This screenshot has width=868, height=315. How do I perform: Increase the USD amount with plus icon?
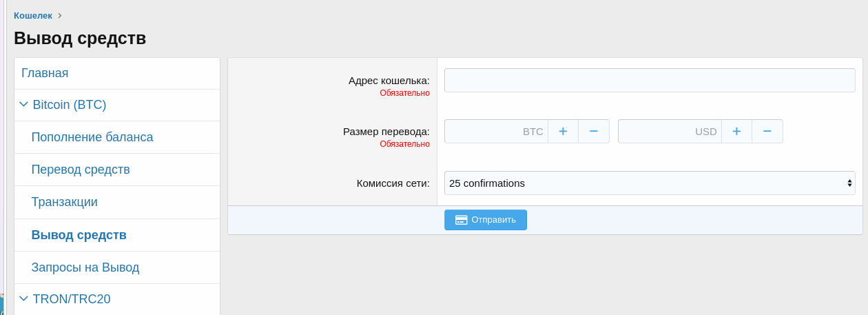[x=736, y=131]
